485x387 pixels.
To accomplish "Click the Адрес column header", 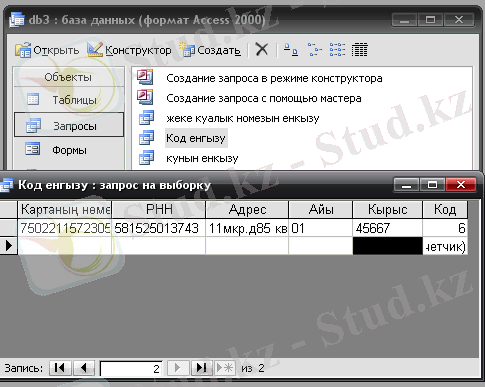I will tap(247, 210).
